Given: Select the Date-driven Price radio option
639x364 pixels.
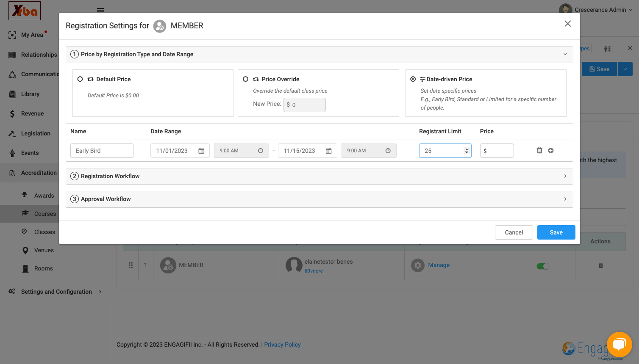Looking at the screenshot, I should [x=413, y=79].
